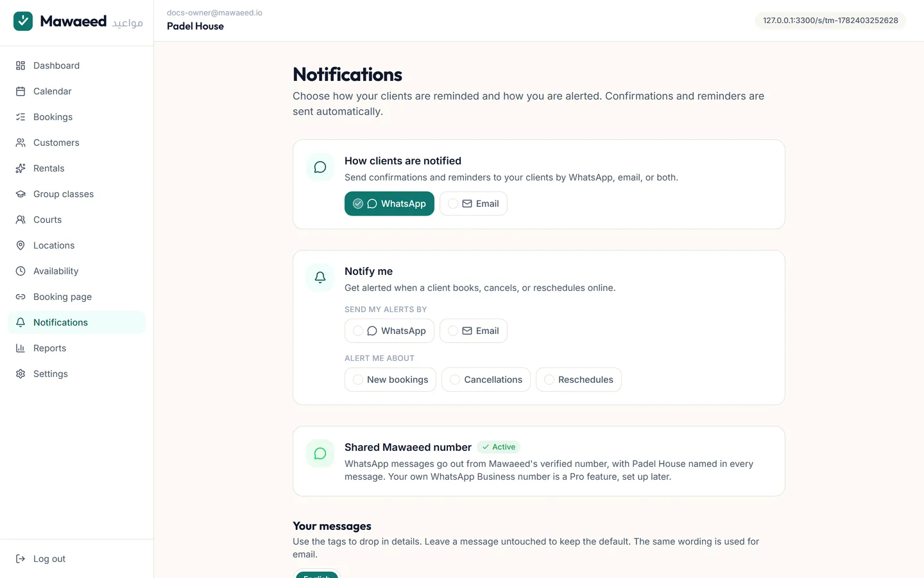Click the Active status badge
Screen dimensions: 924x578
coord(499,447)
